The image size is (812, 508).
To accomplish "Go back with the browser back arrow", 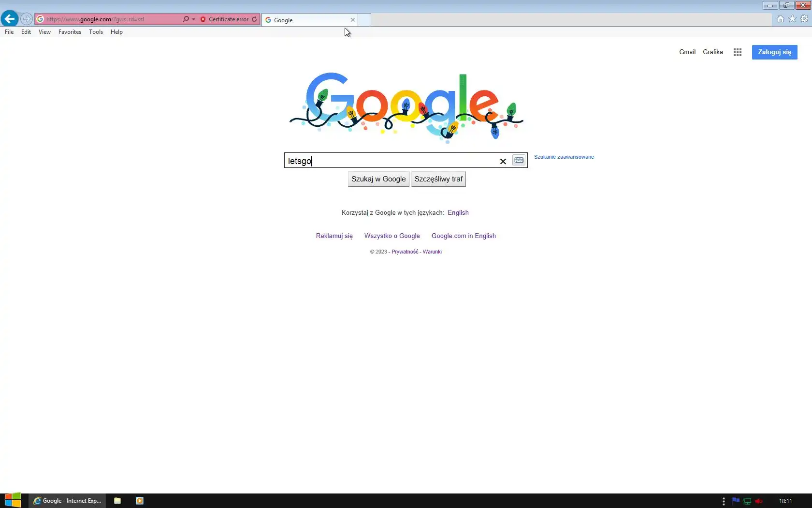I will coord(9,19).
